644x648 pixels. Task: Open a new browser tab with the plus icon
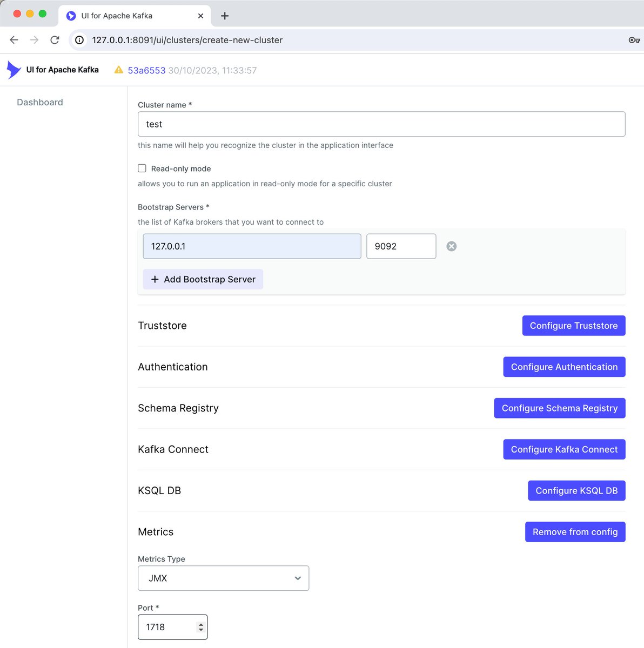[224, 15]
